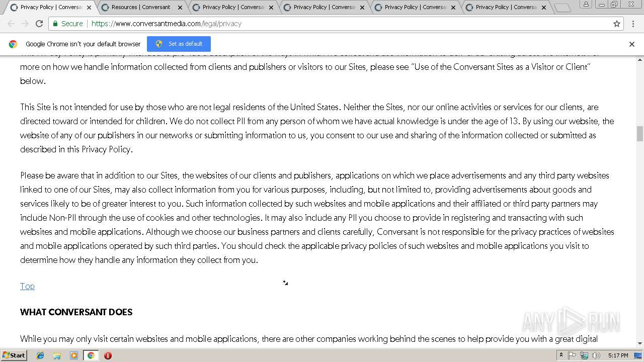Open Windows Media Player from the taskbar

pyautogui.click(x=74, y=355)
